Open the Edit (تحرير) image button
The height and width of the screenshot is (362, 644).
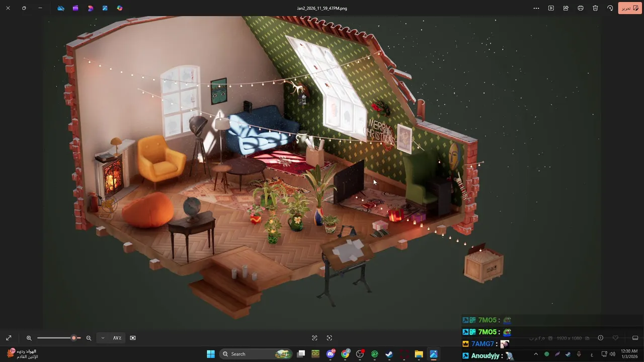[x=629, y=8]
